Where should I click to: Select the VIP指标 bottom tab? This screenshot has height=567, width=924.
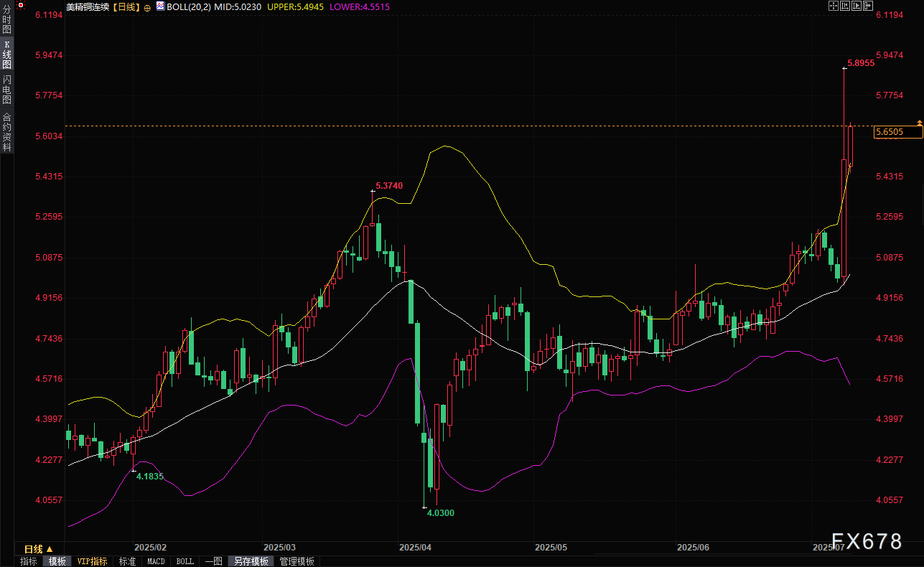(92, 561)
